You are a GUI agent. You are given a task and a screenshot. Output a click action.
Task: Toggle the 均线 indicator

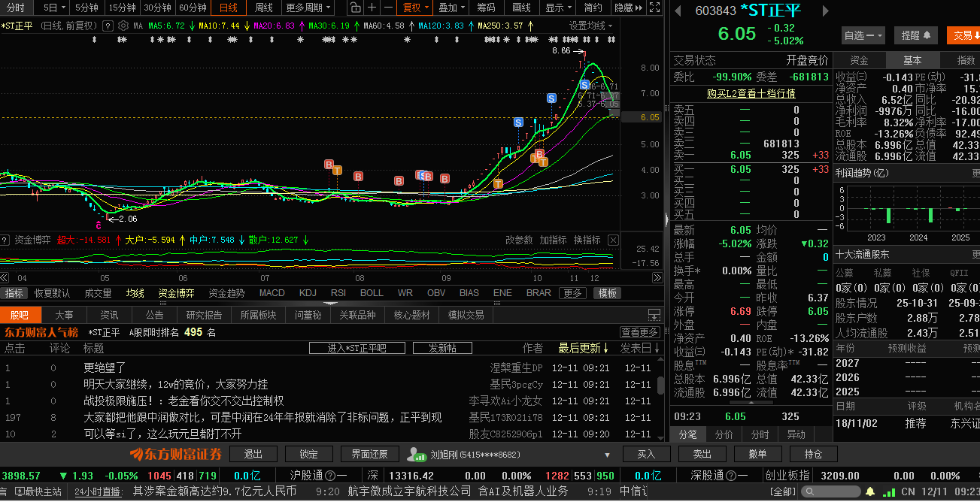click(135, 293)
